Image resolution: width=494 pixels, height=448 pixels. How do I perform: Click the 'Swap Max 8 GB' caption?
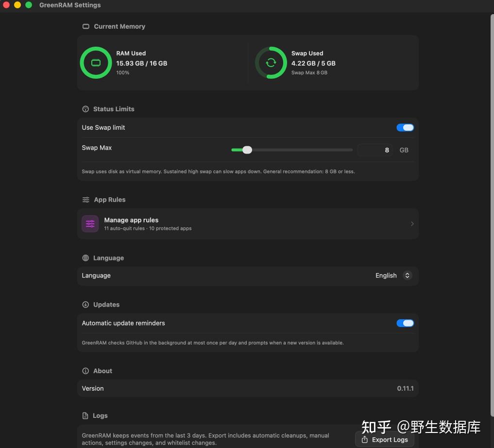(x=309, y=73)
